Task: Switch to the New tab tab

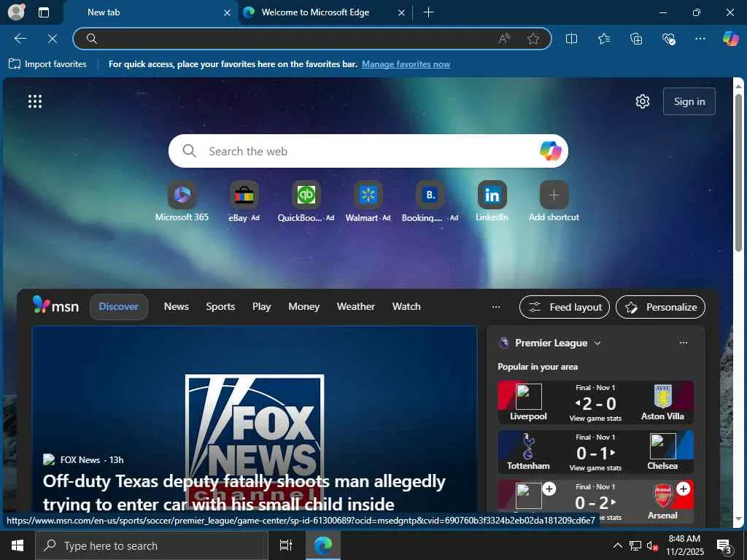Action: click(150, 12)
